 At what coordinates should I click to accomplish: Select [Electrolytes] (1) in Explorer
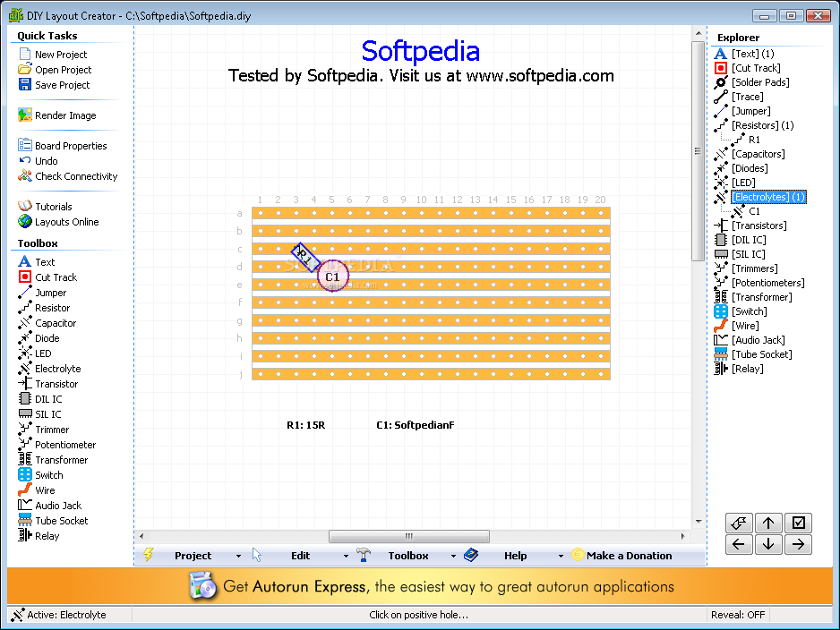point(768,197)
